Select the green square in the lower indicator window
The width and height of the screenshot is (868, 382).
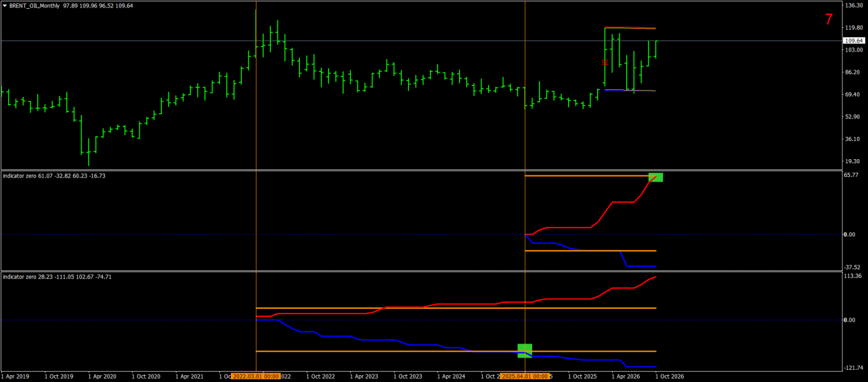pyautogui.click(x=525, y=350)
